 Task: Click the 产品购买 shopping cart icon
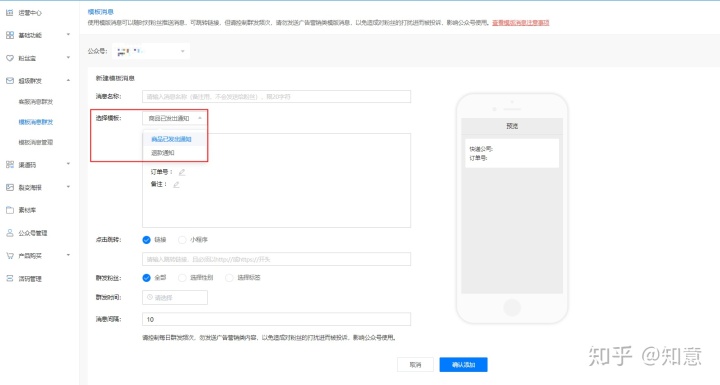pyautogui.click(x=10, y=255)
